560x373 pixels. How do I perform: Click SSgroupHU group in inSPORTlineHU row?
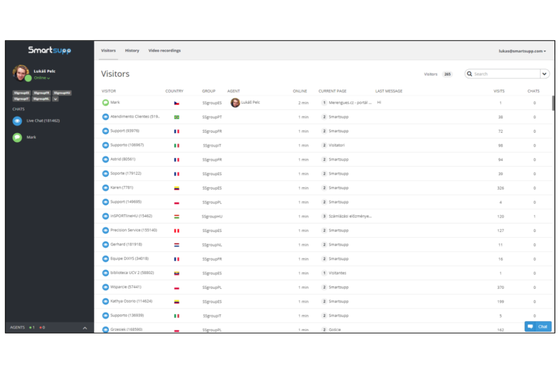point(212,217)
